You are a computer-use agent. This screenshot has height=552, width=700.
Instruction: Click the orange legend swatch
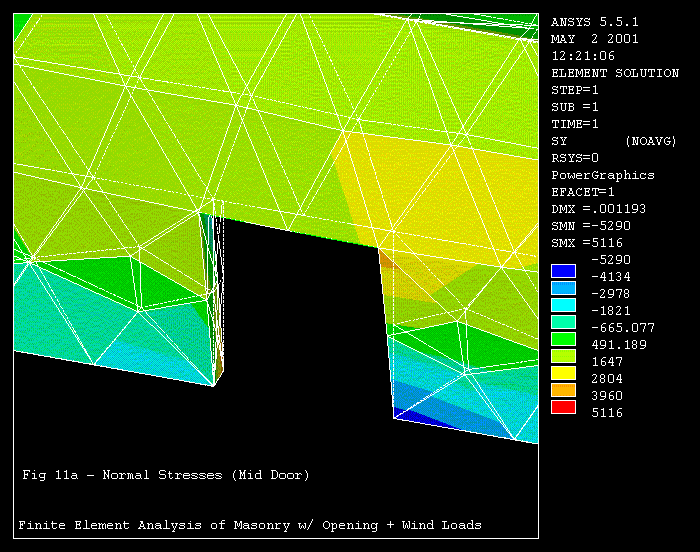pyautogui.click(x=563, y=390)
